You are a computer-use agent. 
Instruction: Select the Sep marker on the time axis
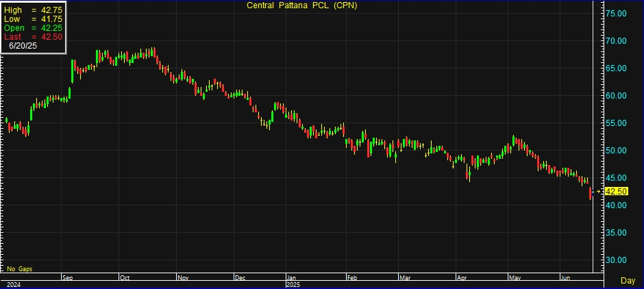pyautogui.click(x=67, y=278)
